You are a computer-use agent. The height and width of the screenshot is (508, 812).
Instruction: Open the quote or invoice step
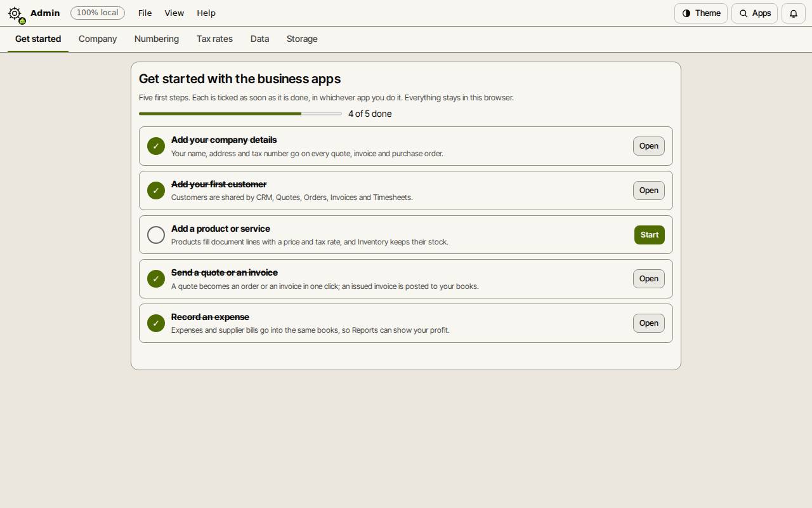(x=648, y=279)
